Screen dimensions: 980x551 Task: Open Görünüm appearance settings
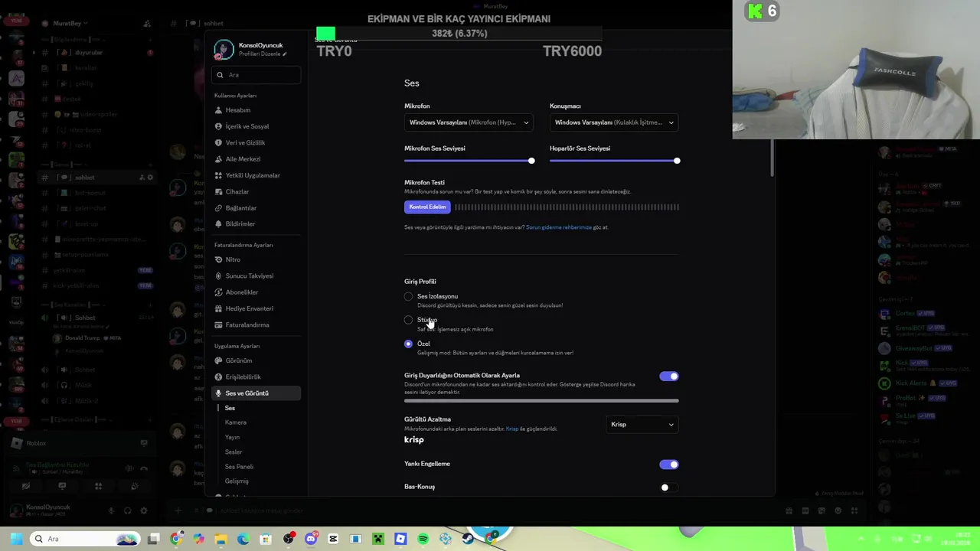256,360
